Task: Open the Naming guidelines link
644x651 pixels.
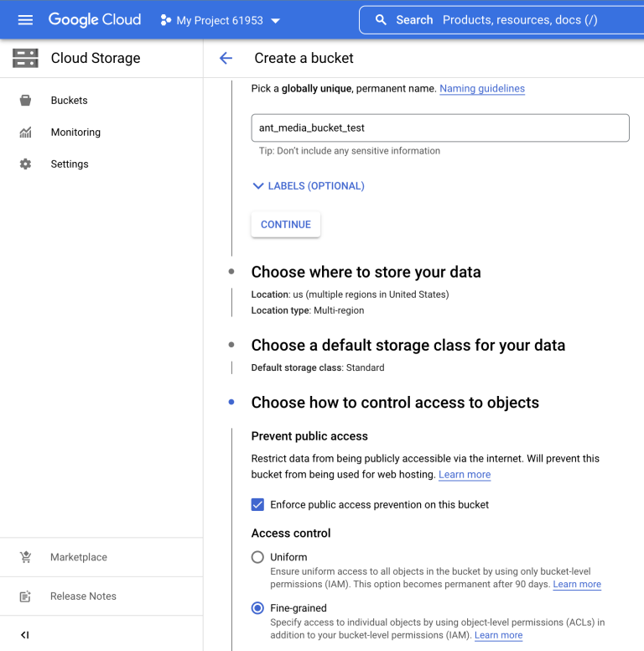Action: click(x=482, y=89)
